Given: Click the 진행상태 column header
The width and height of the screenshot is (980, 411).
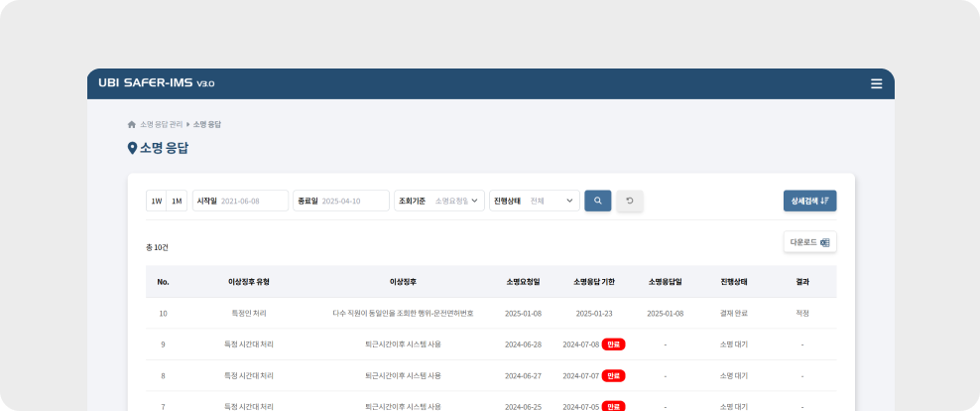Looking at the screenshot, I should (734, 282).
